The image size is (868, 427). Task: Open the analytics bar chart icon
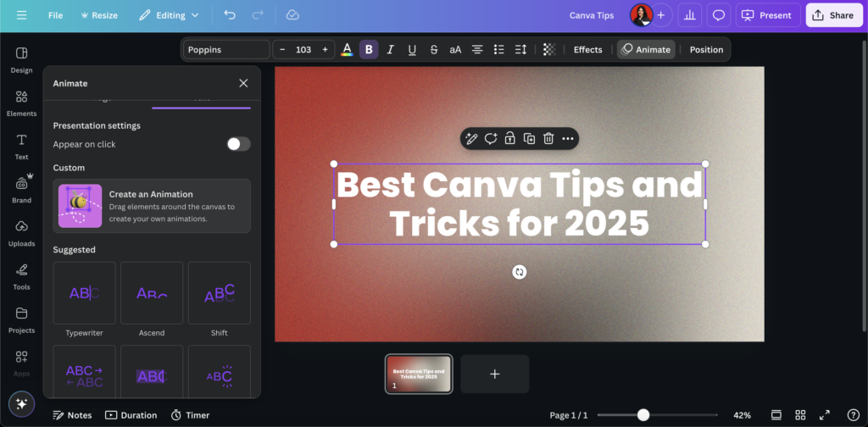(x=690, y=15)
